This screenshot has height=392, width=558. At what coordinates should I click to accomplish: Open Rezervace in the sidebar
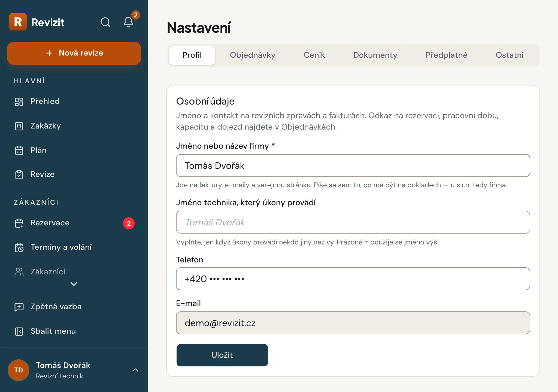coord(74,223)
